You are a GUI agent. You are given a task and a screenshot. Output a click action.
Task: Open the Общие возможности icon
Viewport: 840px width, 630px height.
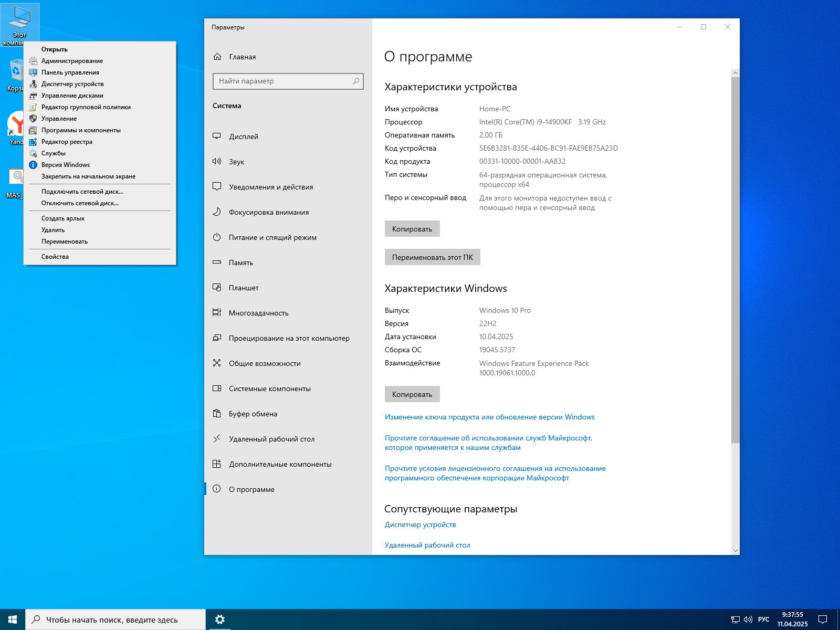point(217,363)
